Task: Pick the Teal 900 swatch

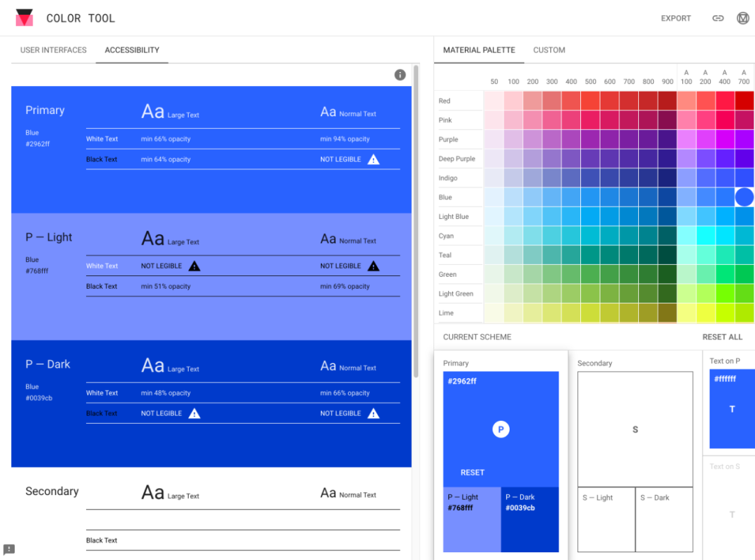Action: click(668, 254)
